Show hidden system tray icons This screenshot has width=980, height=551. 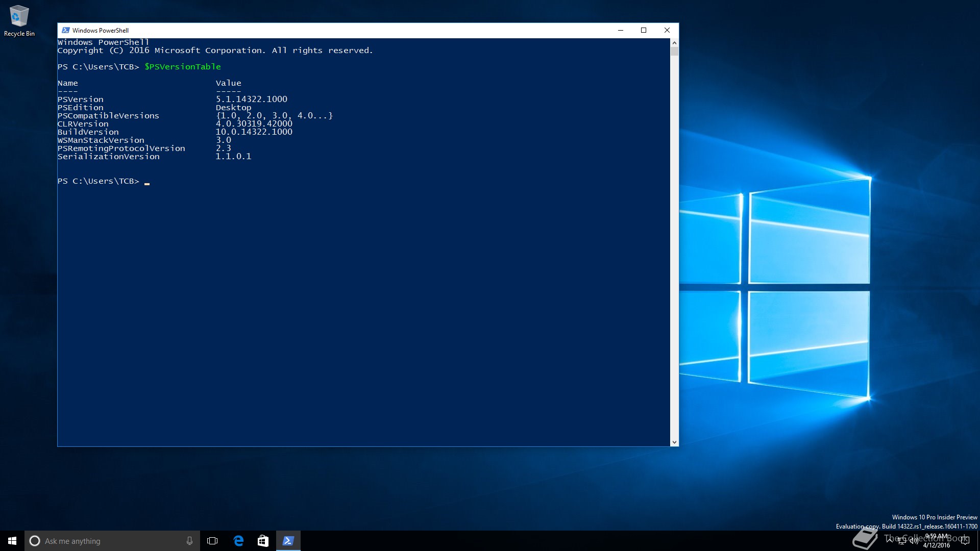click(890, 541)
